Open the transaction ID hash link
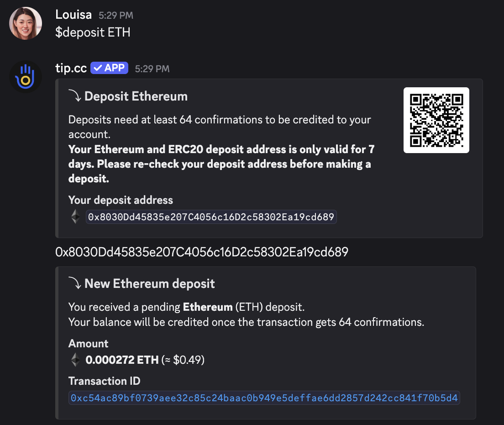Image resolution: width=504 pixels, height=425 pixels. point(264,398)
